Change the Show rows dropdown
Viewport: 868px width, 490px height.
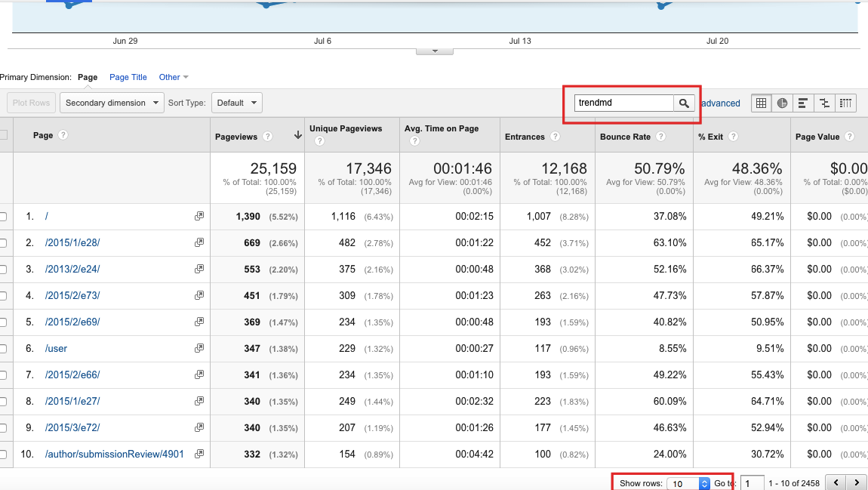[688, 483]
